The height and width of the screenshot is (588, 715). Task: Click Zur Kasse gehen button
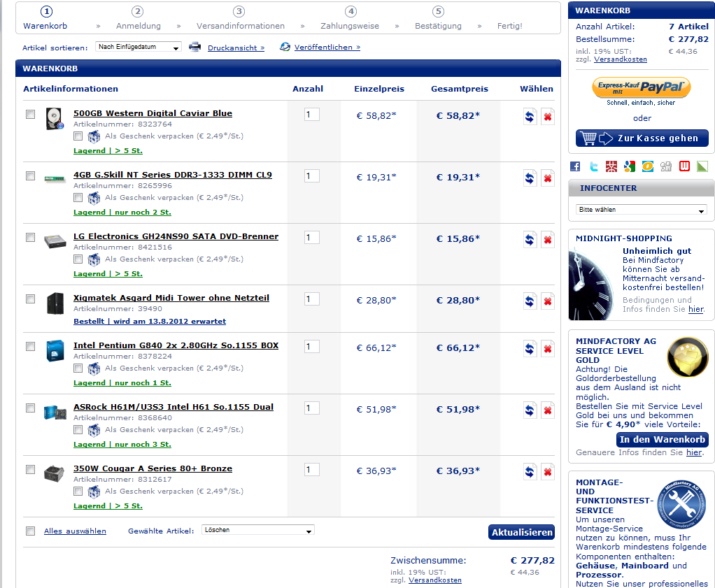coord(642,138)
